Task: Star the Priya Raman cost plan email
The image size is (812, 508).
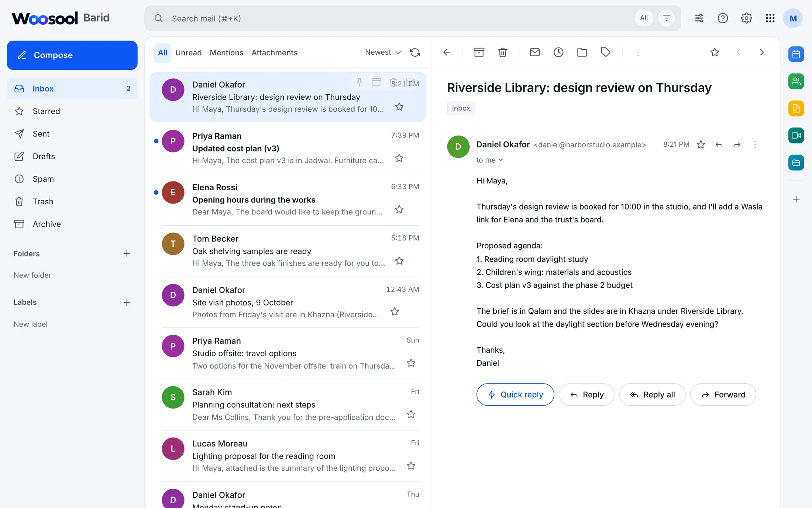Action: (399, 158)
